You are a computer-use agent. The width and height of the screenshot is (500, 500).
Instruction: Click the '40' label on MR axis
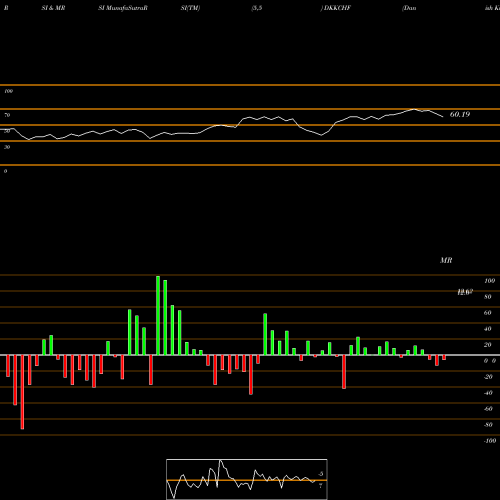coord(488,329)
